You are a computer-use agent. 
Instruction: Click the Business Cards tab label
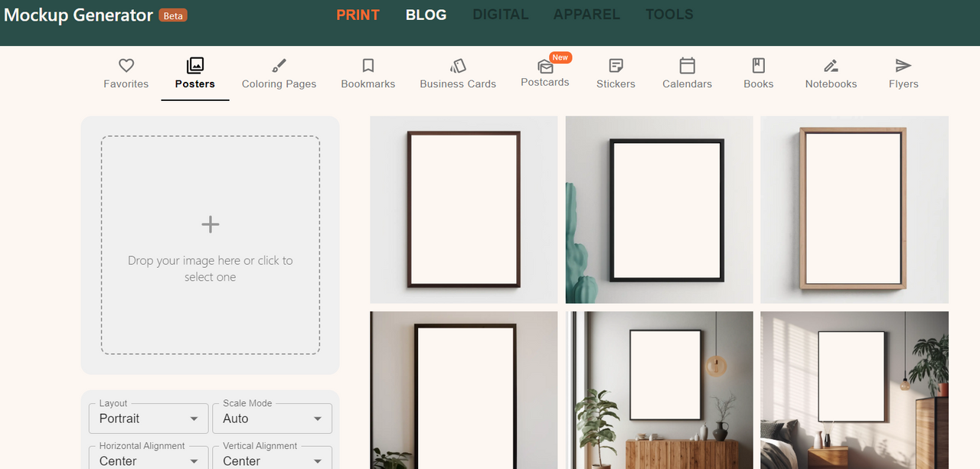click(x=458, y=84)
